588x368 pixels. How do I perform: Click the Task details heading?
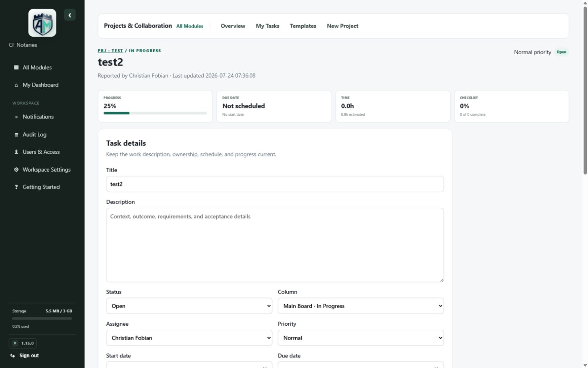click(126, 143)
